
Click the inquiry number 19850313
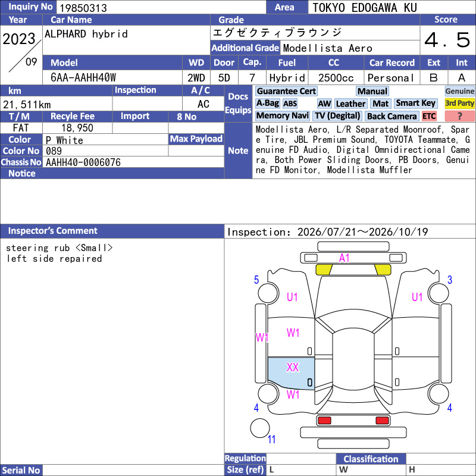83,8
